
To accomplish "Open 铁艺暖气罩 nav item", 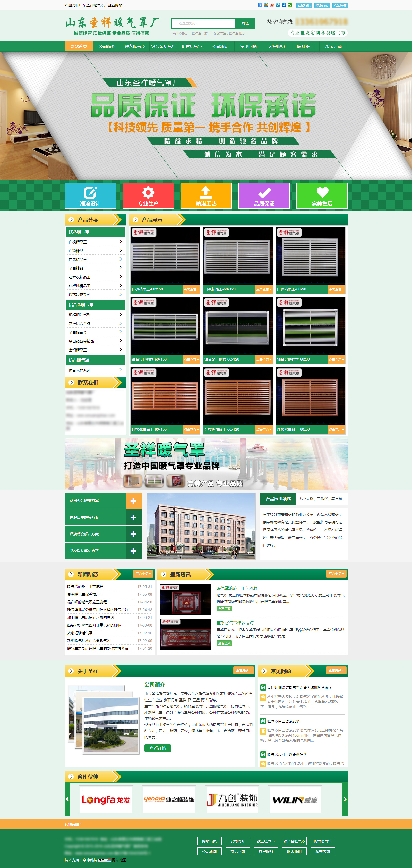I will pos(135,46).
